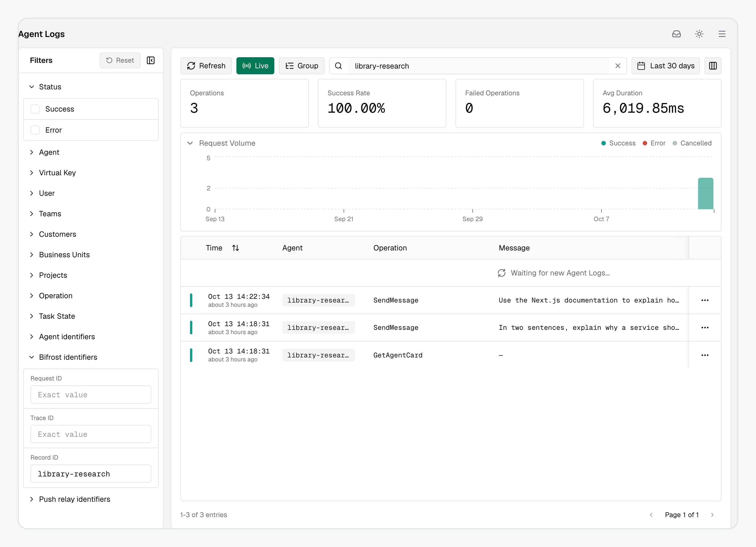This screenshot has height=547, width=756.
Task: Check the Success status filter
Action: click(35, 109)
